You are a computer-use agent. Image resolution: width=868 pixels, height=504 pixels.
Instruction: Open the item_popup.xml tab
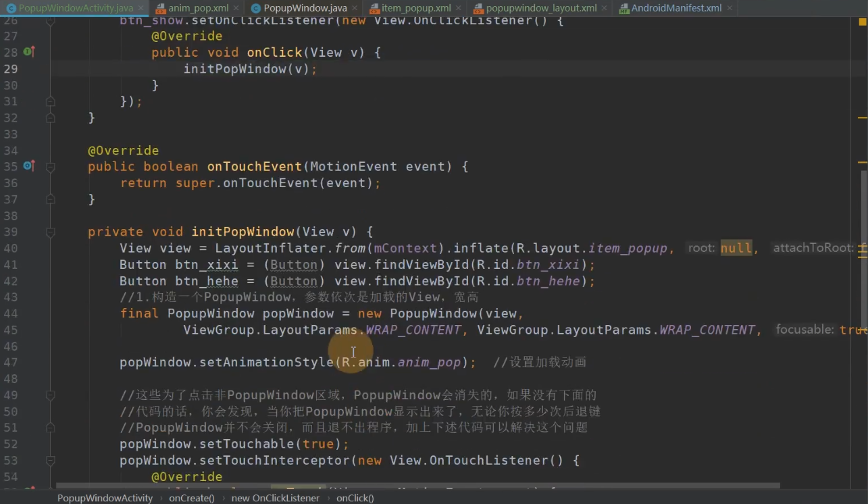(416, 8)
